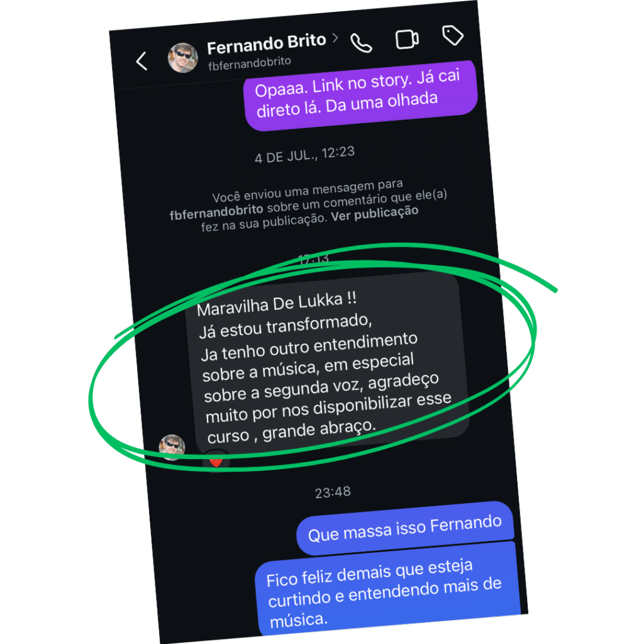
Task: Click the 17:13 timestamp above gray message
Action: 313,260
